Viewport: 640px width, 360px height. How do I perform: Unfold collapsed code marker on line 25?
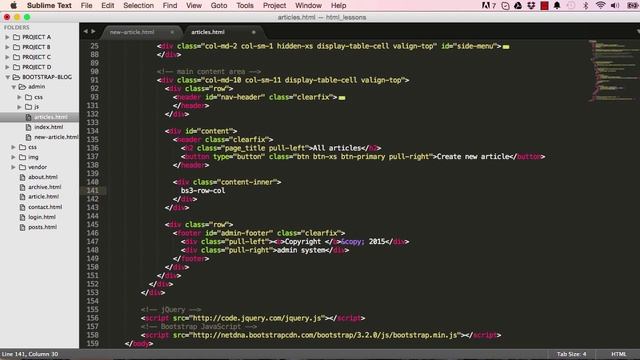coord(506,47)
